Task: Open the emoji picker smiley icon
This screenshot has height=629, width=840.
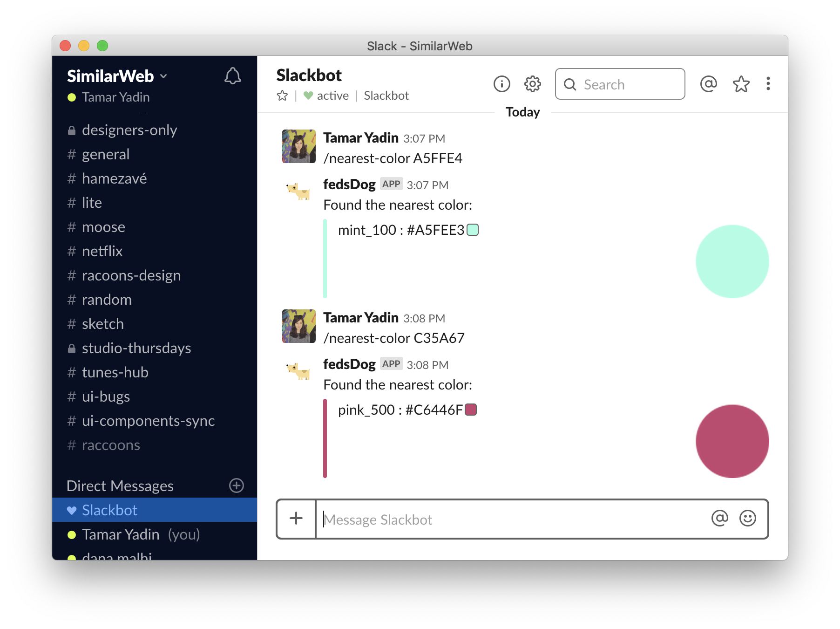Action: tap(748, 518)
